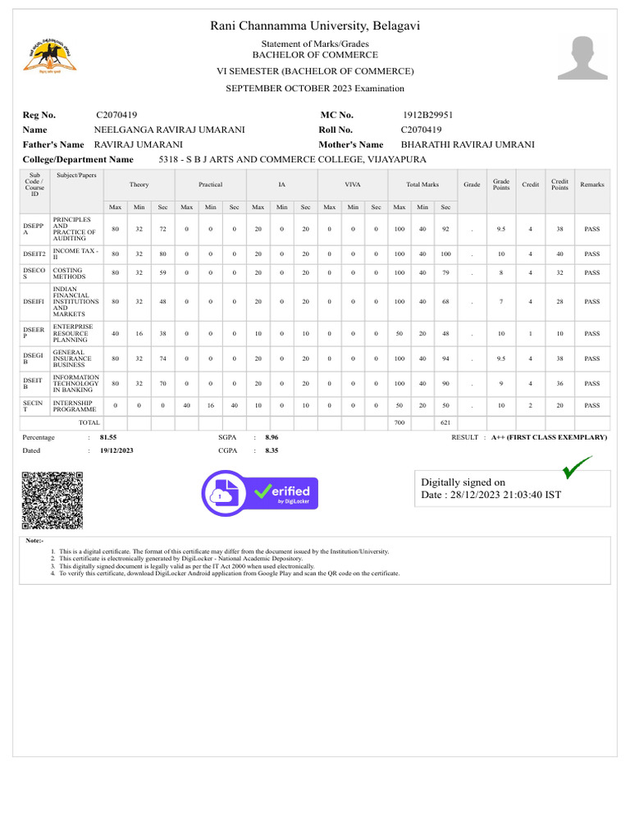The height and width of the screenshot is (840, 630).
Task: Click the 'Practical' column header
Action: (211, 185)
